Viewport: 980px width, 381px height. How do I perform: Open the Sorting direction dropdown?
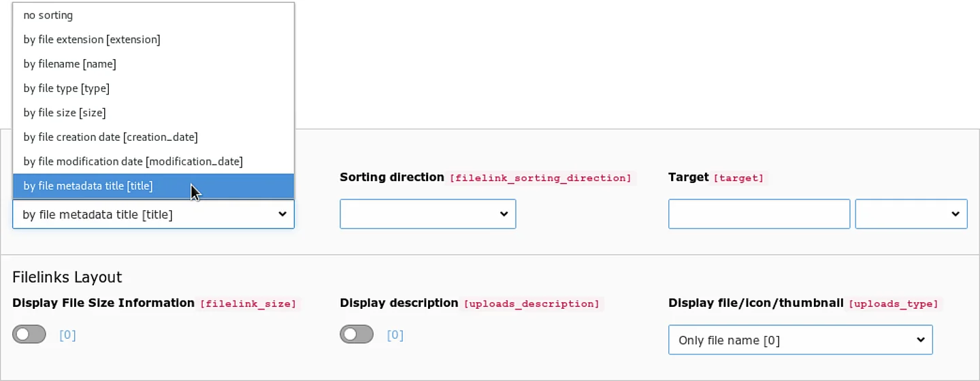pyautogui.click(x=427, y=214)
